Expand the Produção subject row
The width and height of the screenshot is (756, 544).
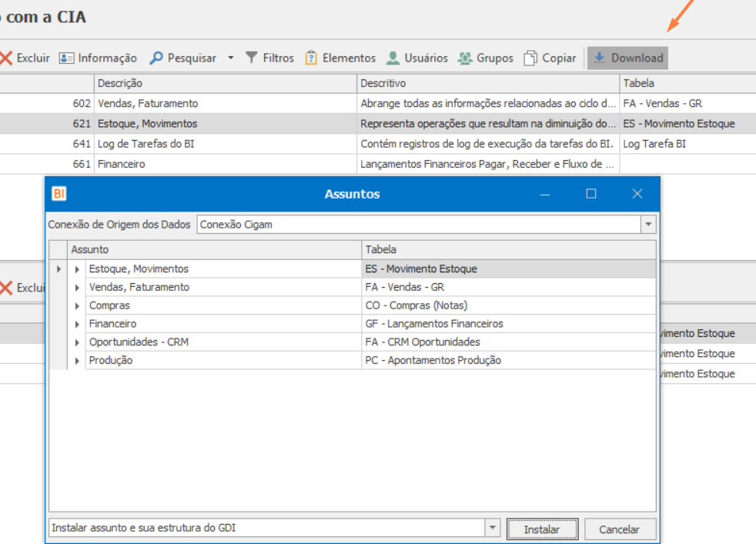[x=77, y=361]
